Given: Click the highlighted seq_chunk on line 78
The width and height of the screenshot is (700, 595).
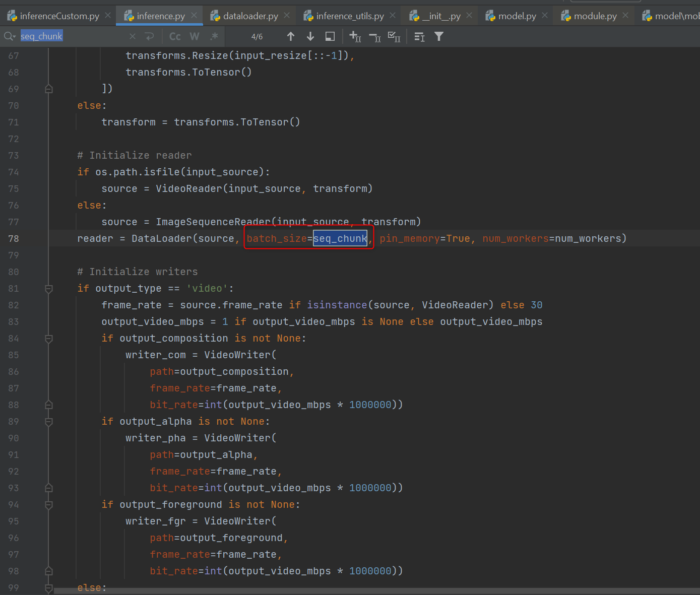Looking at the screenshot, I should pyautogui.click(x=340, y=238).
